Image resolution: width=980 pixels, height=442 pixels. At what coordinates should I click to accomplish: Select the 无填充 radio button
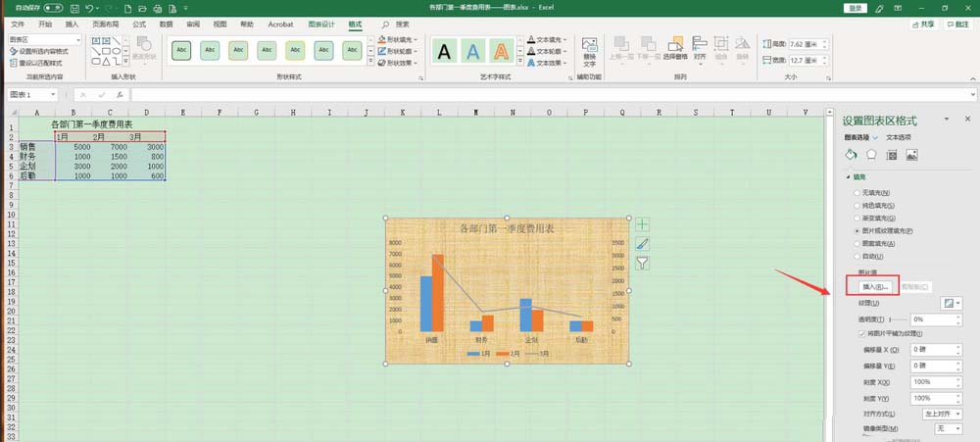pos(857,192)
